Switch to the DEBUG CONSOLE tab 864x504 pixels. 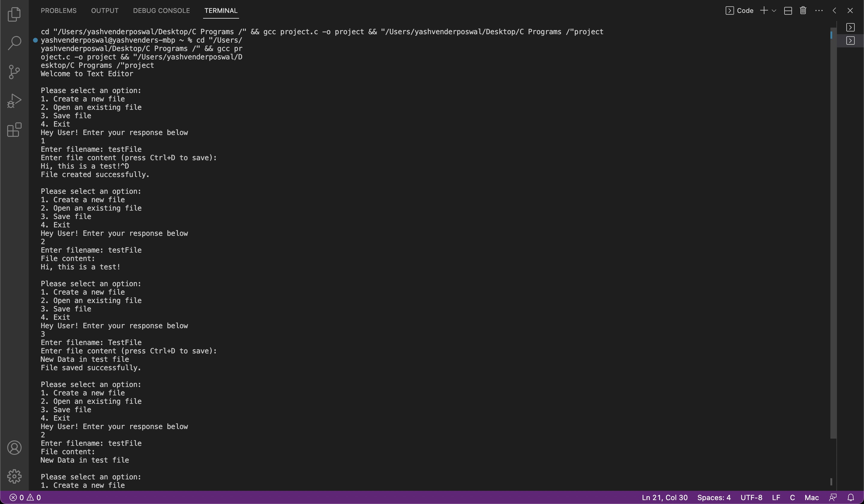[x=161, y=10]
